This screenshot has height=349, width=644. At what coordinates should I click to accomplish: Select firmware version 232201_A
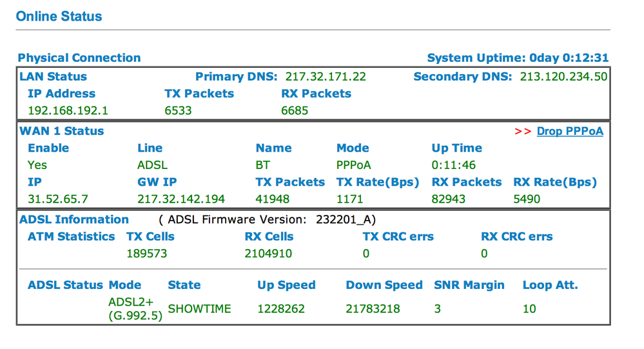tap(344, 220)
